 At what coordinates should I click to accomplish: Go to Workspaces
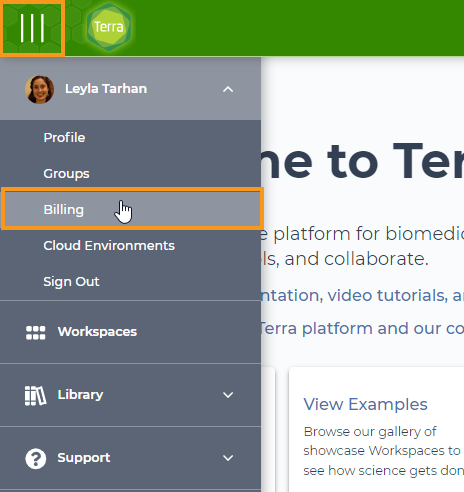(x=97, y=332)
